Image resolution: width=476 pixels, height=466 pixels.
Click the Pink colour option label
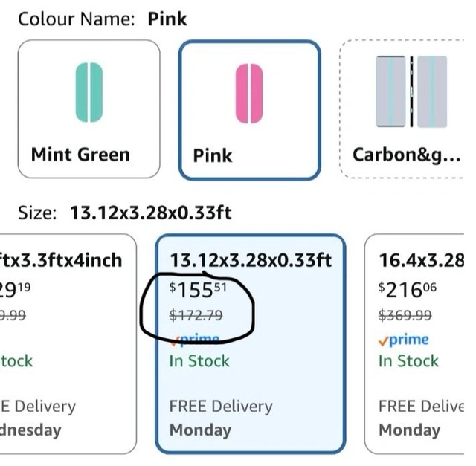pos(213,155)
